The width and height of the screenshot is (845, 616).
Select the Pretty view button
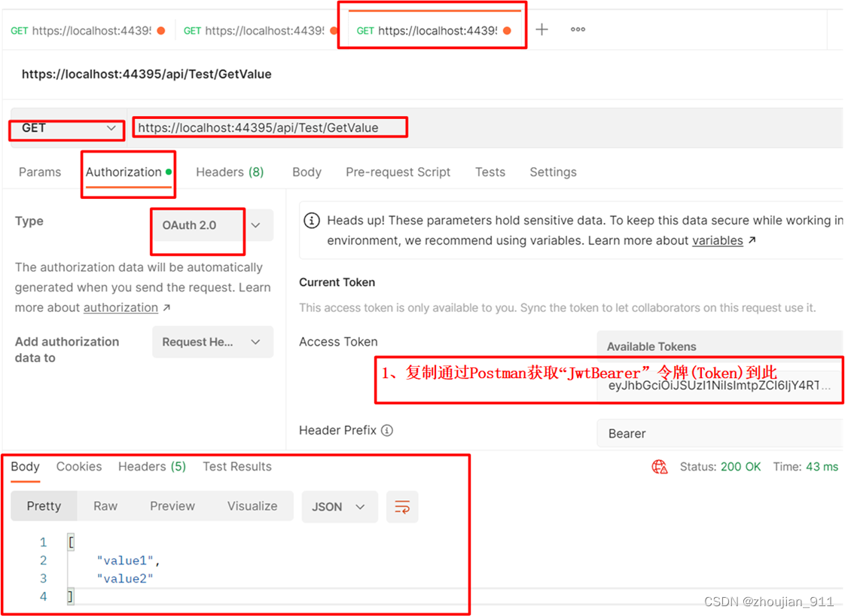click(44, 506)
